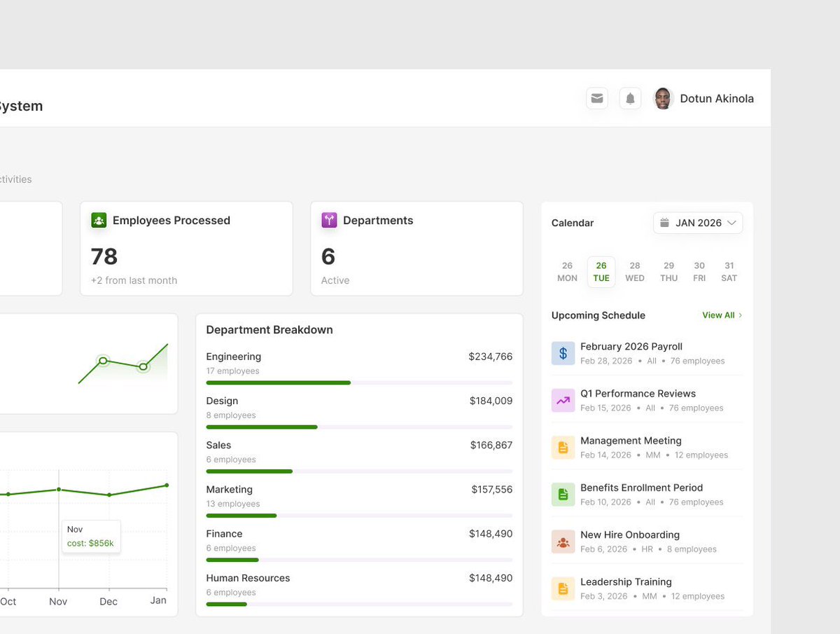Click the purple Departments icon
Image resolution: width=840 pixels, height=634 pixels.
click(x=329, y=220)
